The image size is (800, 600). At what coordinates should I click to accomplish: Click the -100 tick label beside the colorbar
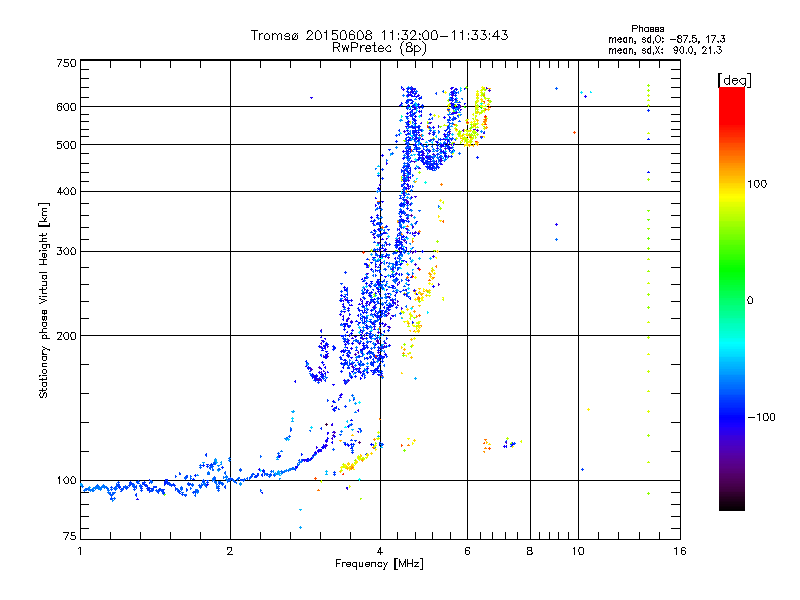tap(765, 417)
